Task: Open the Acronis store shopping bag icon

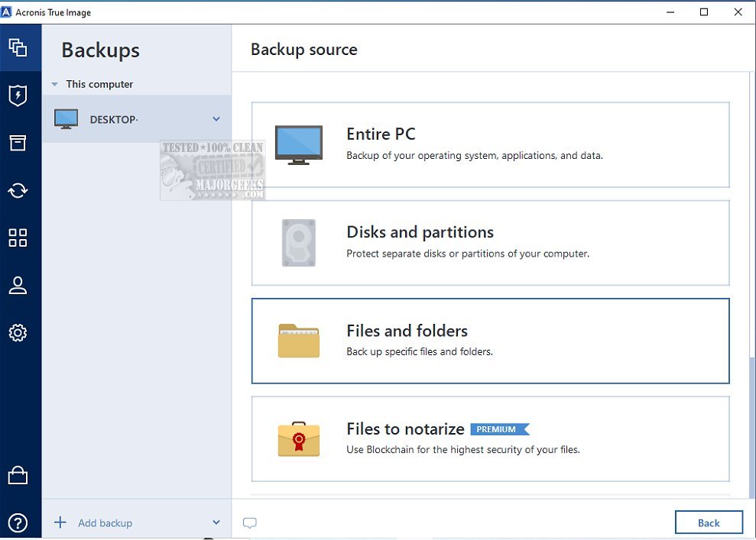Action: pos(18,475)
